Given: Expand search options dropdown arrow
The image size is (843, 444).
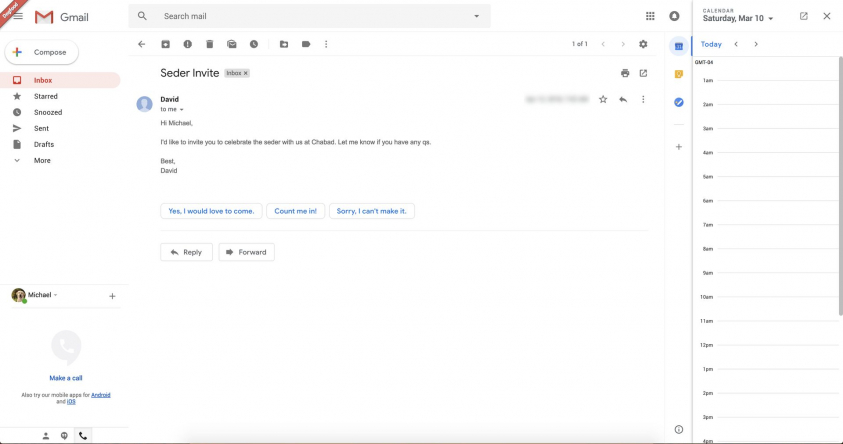Looking at the screenshot, I should (476, 16).
